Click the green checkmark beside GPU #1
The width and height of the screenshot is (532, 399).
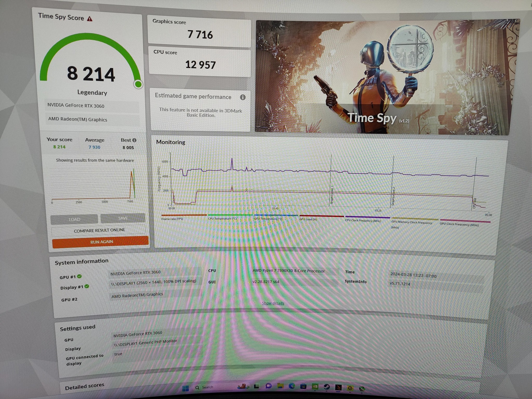click(79, 276)
